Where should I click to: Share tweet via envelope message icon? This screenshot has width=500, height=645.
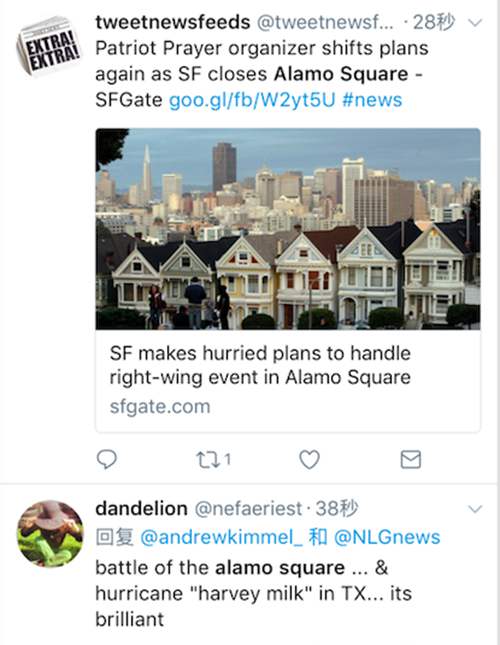point(411,459)
